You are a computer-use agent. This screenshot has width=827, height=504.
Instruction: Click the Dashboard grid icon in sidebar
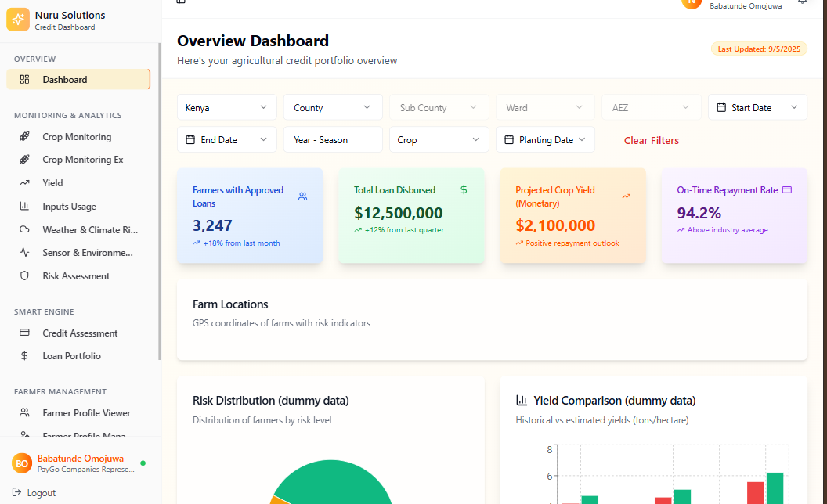[x=24, y=80]
